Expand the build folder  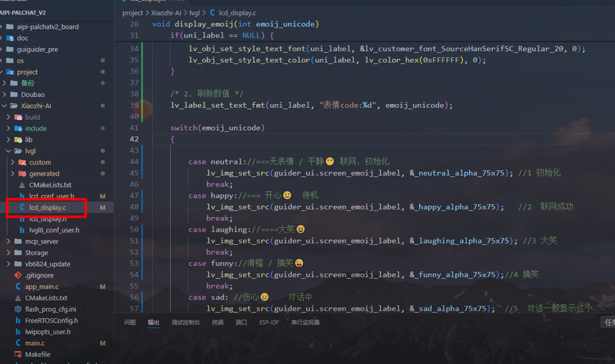click(x=8, y=117)
